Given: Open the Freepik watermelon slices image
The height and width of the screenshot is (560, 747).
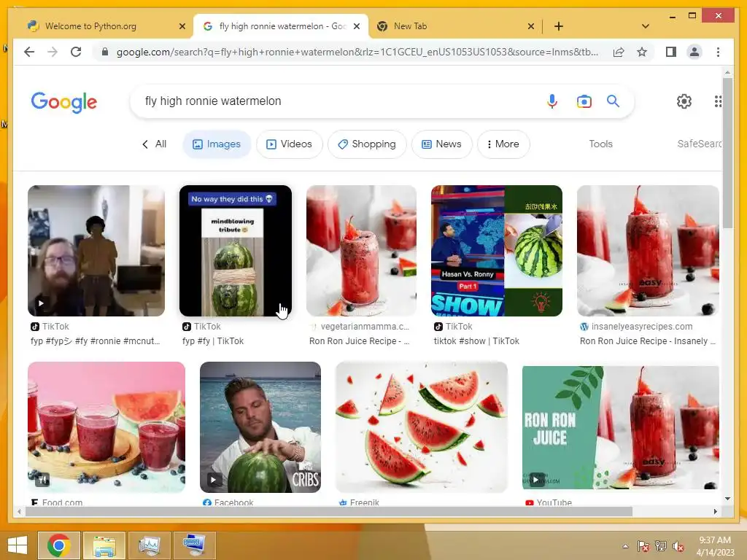Looking at the screenshot, I should [x=422, y=427].
